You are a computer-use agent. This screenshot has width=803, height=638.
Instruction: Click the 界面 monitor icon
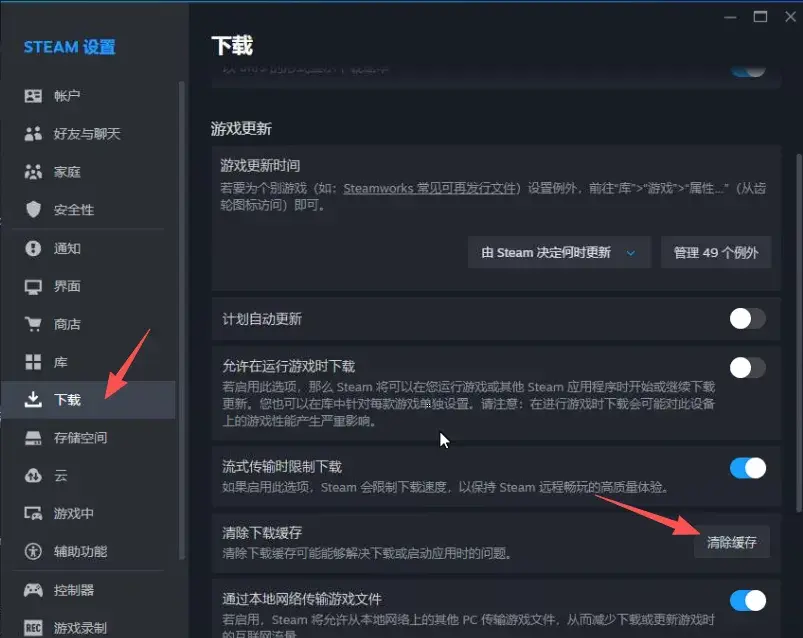33,287
